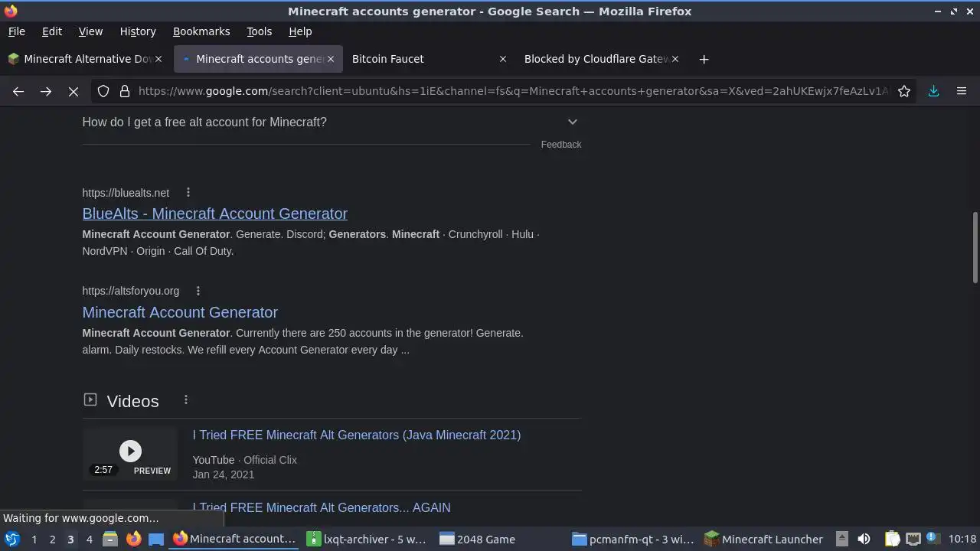Open the 2:57 video thumbnail

pos(130,454)
